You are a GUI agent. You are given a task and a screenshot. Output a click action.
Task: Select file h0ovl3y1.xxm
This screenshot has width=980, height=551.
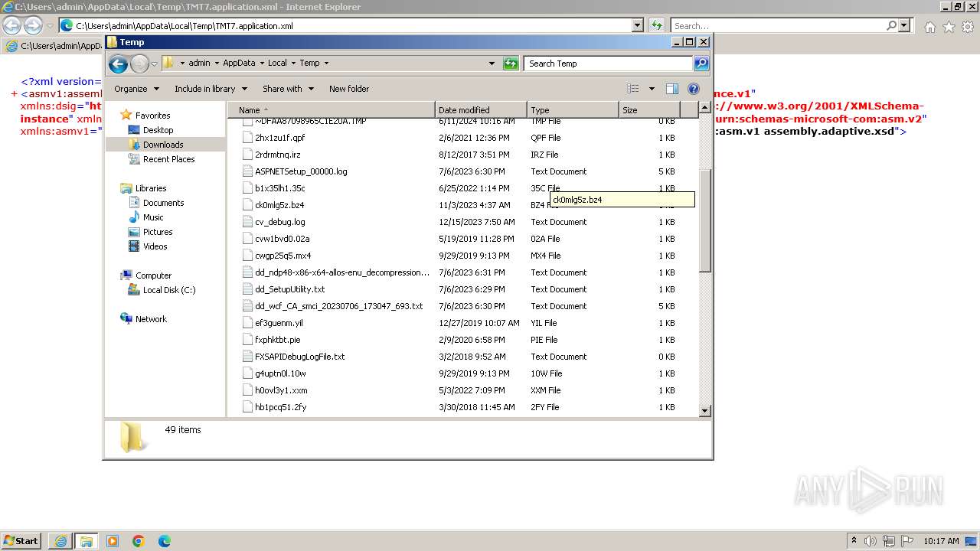(281, 390)
